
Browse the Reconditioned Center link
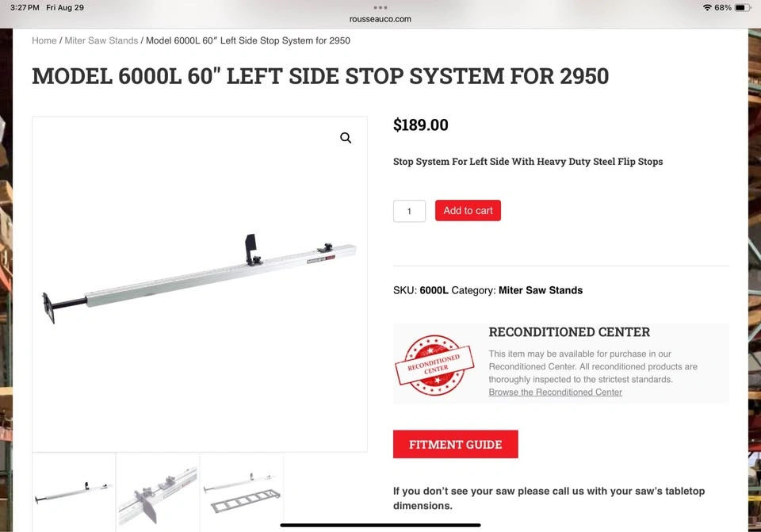555,392
